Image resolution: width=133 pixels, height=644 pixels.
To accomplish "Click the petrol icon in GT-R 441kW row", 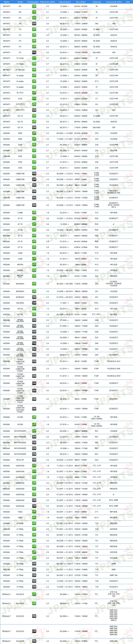I will [34, 241].
